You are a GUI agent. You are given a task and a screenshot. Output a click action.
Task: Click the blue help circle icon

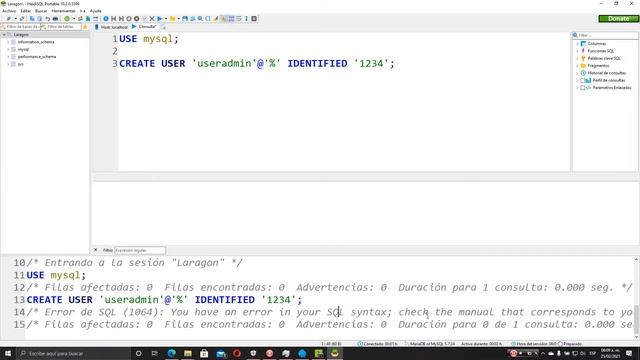tap(106, 19)
